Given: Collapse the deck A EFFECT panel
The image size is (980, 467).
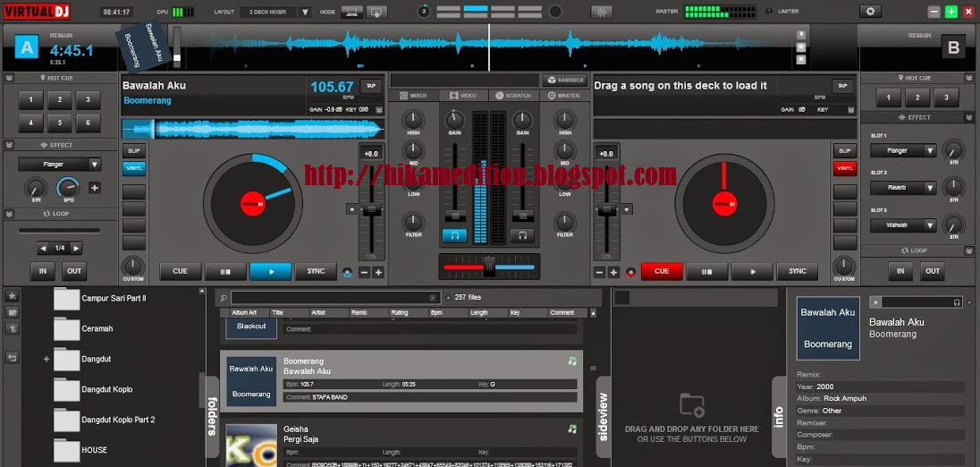Looking at the screenshot, I should (9, 145).
